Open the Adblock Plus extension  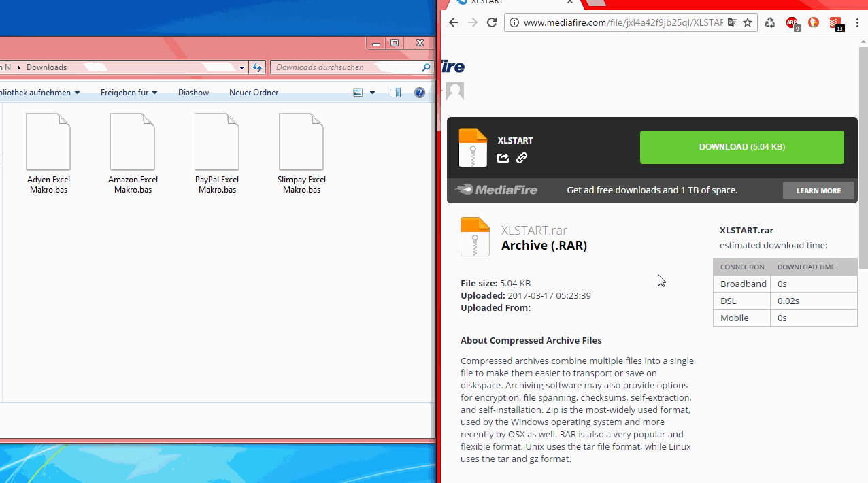[x=792, y=23]
